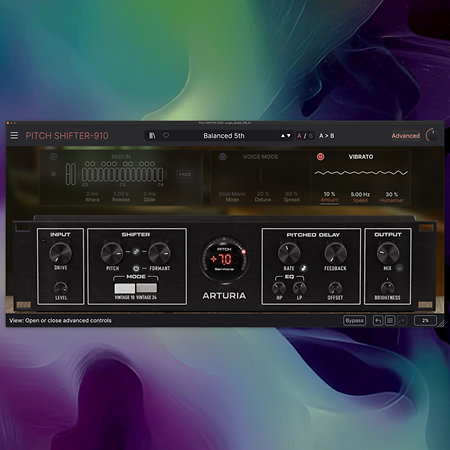Select Vintage 24 mode button

146,288
